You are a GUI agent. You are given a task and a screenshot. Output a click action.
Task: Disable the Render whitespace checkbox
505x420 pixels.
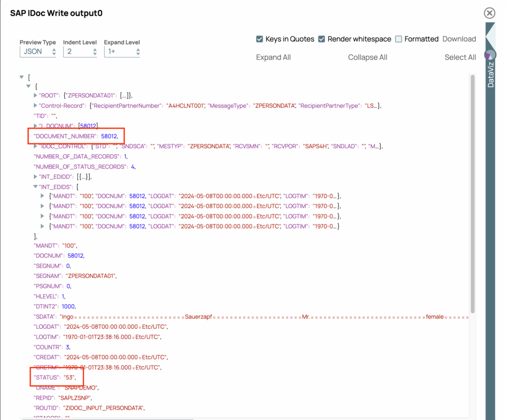[322, 39]
